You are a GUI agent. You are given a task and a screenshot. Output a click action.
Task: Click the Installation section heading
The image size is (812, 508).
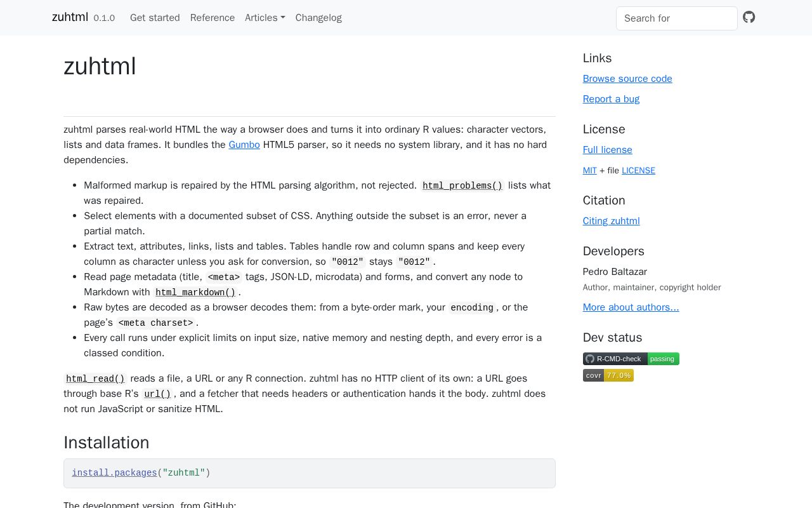pyautogui.click(x=107, y=443)
